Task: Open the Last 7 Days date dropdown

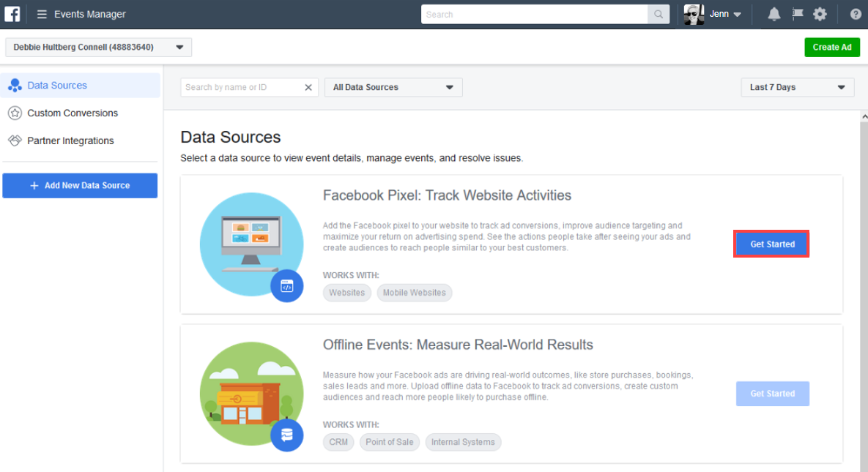Action: 797,87
